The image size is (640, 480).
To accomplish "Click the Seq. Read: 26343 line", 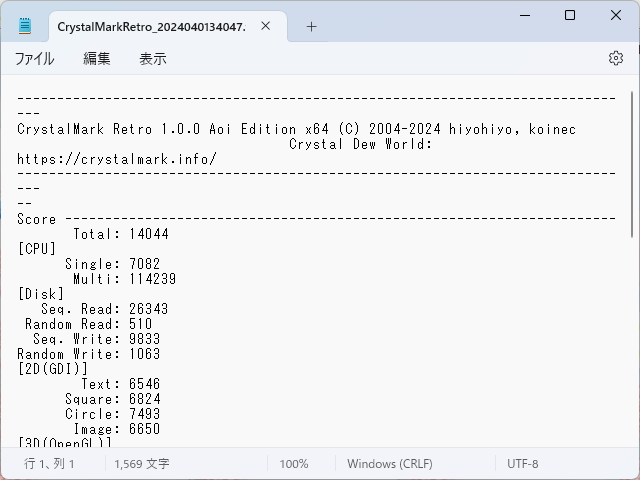I will coord(104,309).
